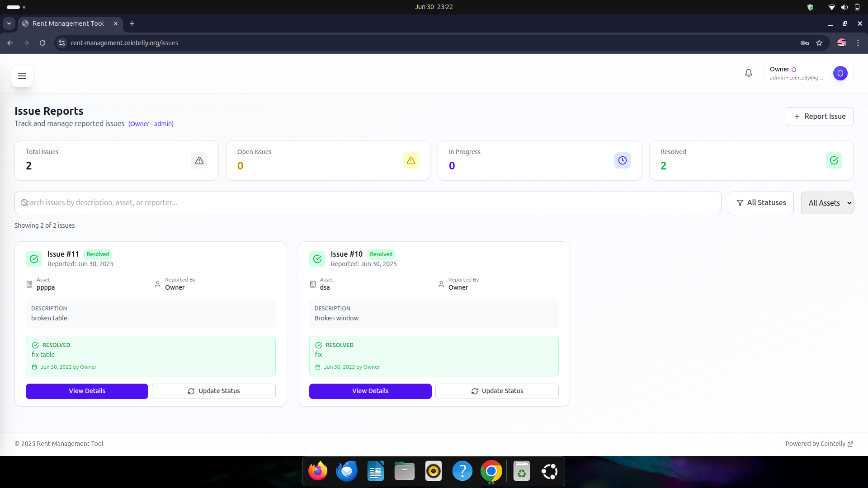Screen dimensions: 868x488
Task: Click the Owner profile shield avatar
Action: 840,73
